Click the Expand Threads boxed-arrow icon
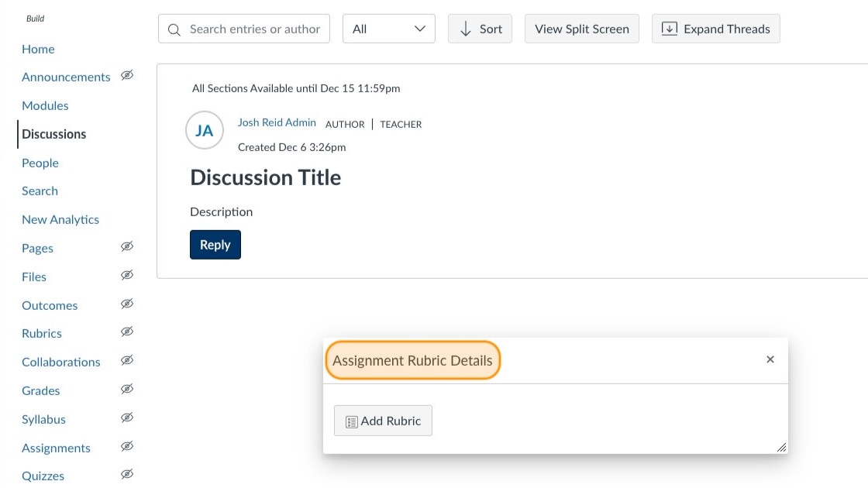The width and height of the screenshot is (868, 488). tap(670, 28)
